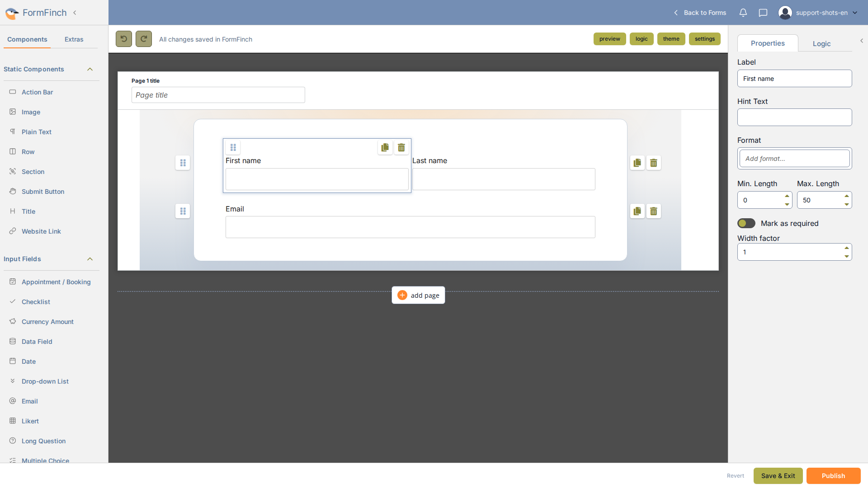Go Back to Forms

pos(700,13)
